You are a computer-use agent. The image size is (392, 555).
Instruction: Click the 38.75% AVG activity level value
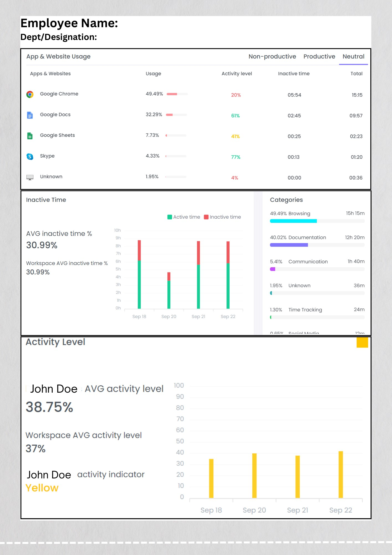49,407
